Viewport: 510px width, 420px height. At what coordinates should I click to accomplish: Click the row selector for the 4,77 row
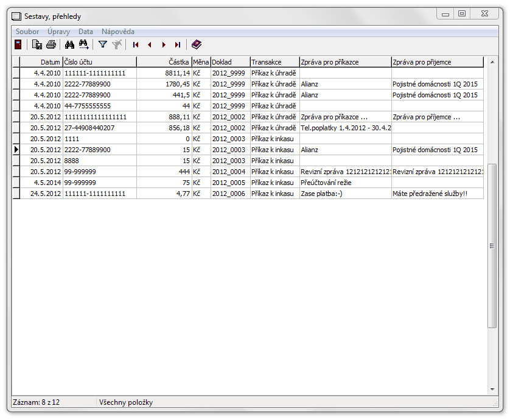16,194
